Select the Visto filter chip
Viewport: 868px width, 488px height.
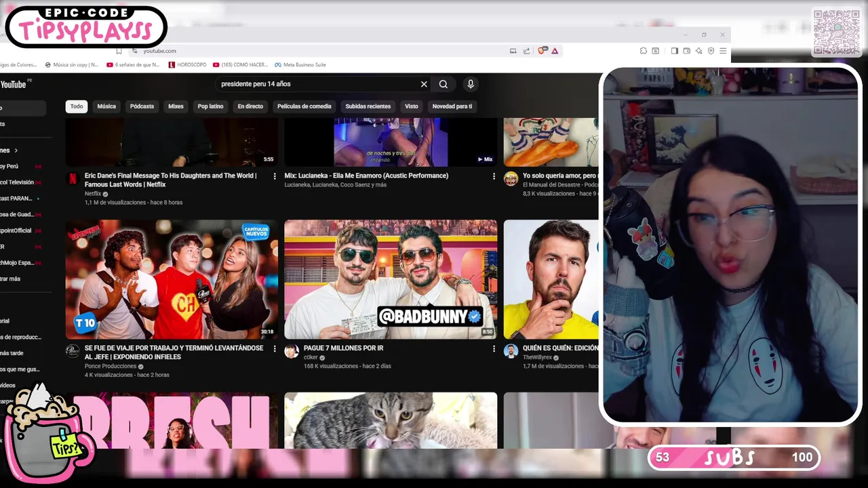click(x=412, y=106)
